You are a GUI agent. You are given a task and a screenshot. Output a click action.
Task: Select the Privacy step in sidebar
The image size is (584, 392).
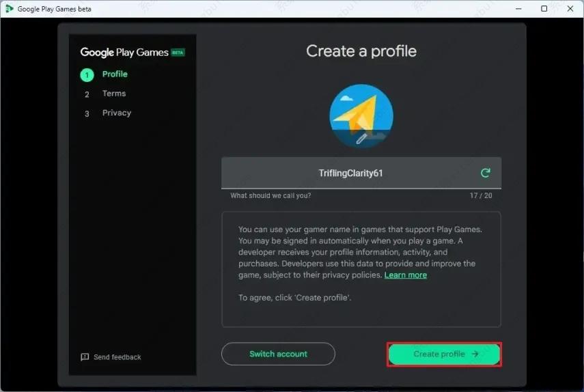coord(117,113)
